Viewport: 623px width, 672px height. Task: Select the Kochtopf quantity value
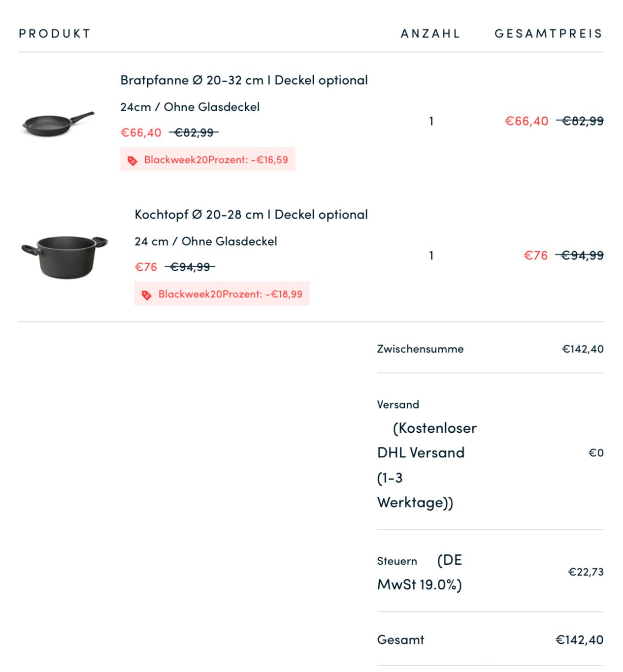[x=431, y=256]
